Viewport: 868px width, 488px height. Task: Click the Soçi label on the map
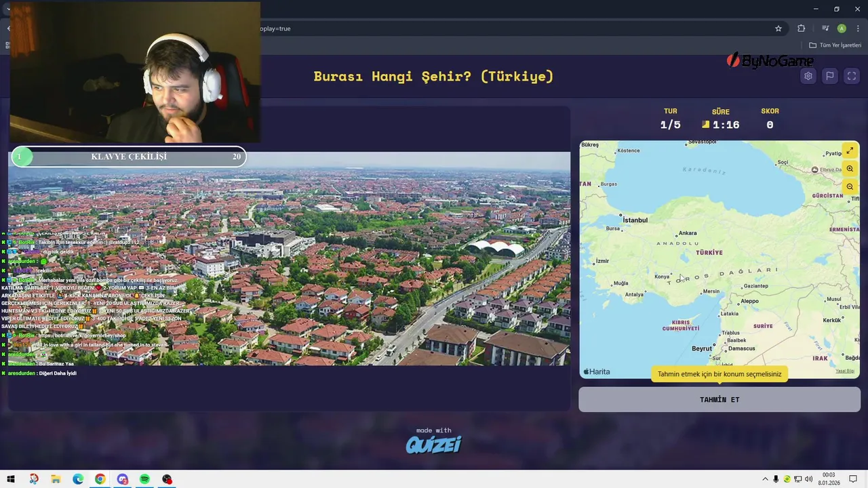[783, 162]
